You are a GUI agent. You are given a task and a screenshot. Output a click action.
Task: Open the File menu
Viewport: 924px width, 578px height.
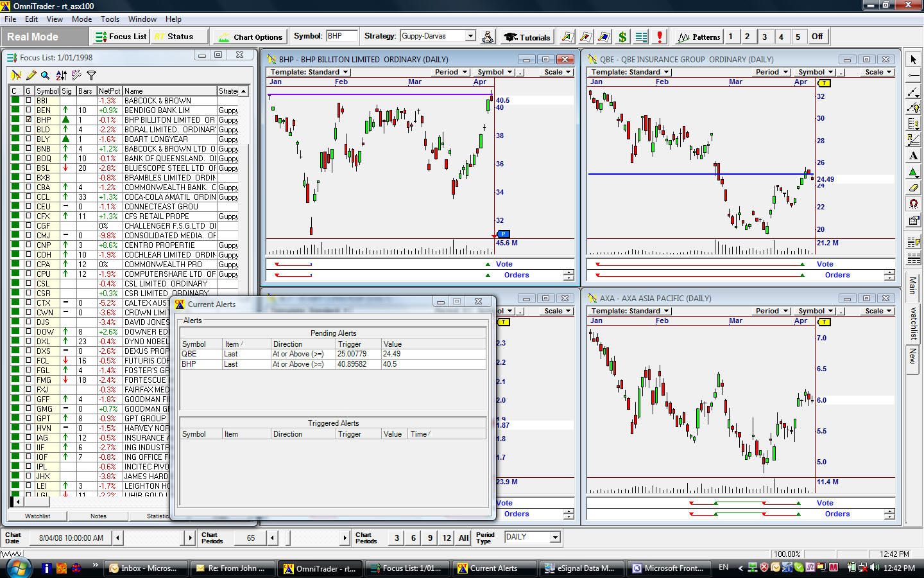[11, 19]
